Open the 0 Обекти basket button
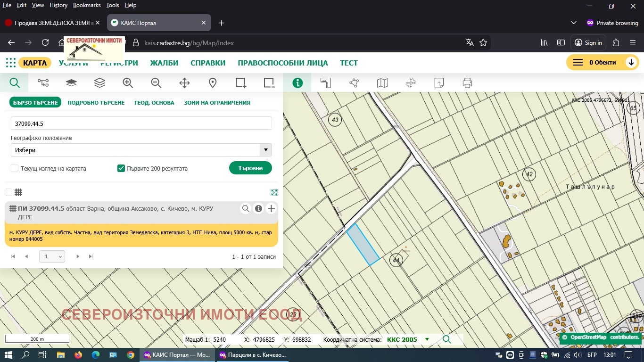The image size is (644, 362). [602, 63]
